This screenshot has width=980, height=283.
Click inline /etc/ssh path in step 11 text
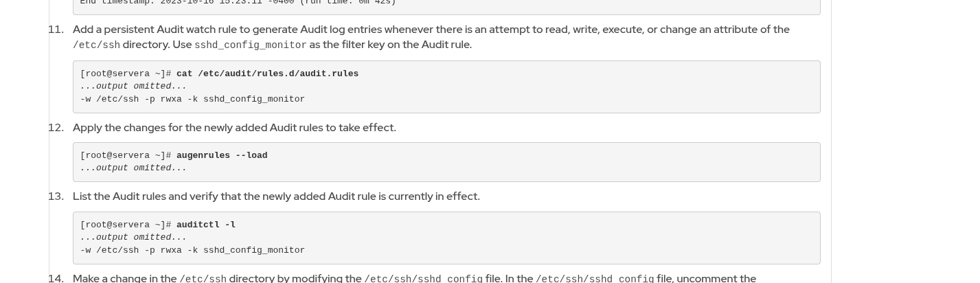point(96,45)
